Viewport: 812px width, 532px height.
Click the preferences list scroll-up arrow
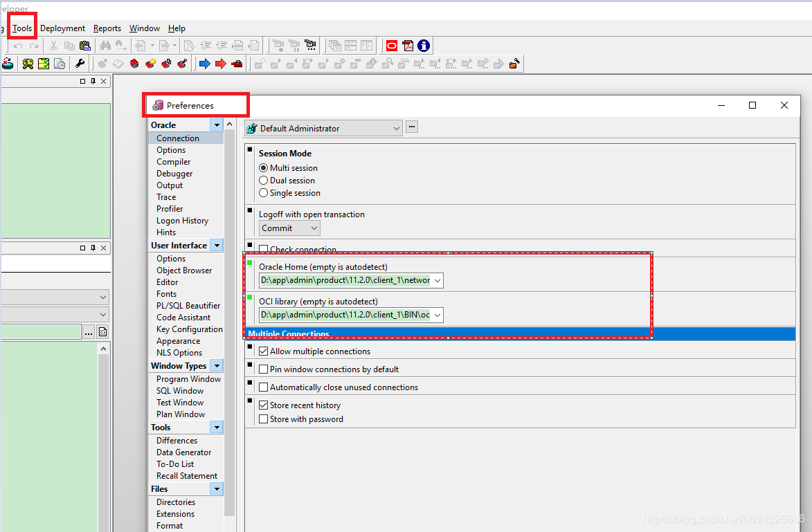tap(229, 125)
